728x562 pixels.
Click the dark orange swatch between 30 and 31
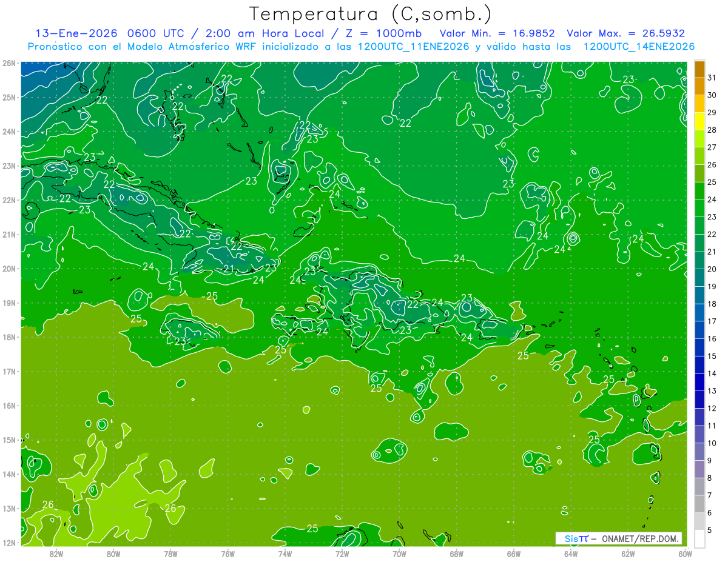(x=699, y=87)
